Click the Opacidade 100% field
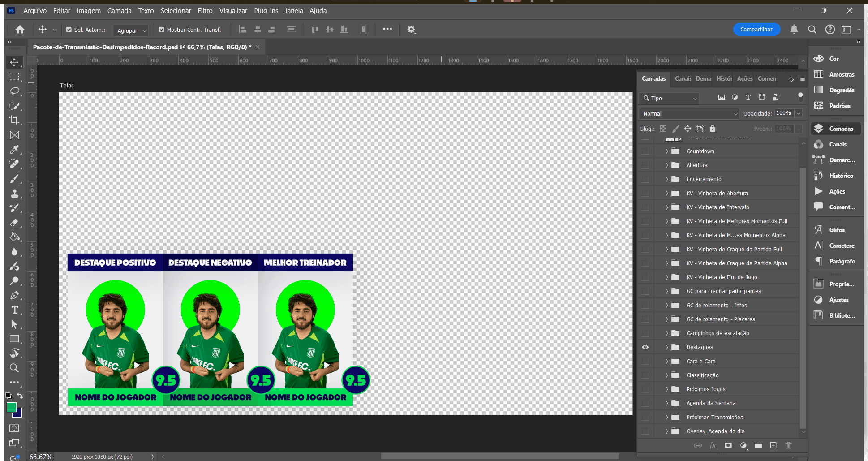 click(x=784, y=113)
